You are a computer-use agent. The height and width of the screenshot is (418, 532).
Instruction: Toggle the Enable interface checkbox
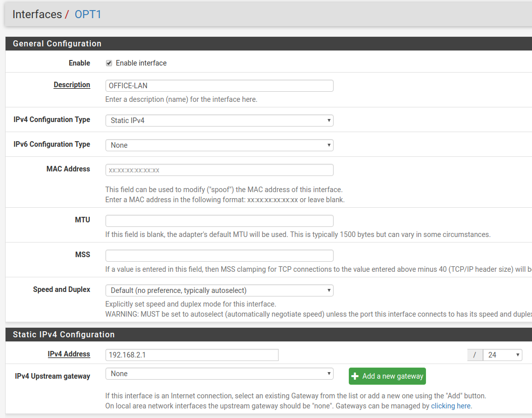coord(109,63)
